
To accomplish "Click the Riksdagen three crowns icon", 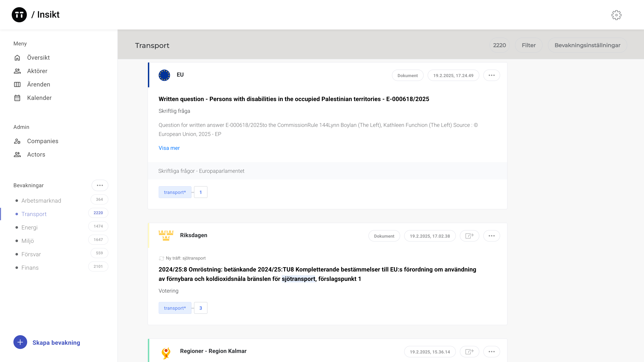I will tap(166, 235).
